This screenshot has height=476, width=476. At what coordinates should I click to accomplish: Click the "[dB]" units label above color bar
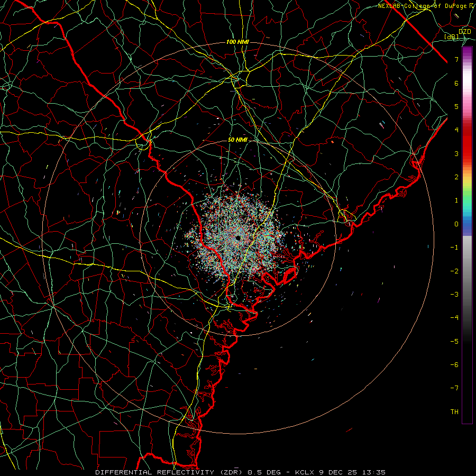452,36
